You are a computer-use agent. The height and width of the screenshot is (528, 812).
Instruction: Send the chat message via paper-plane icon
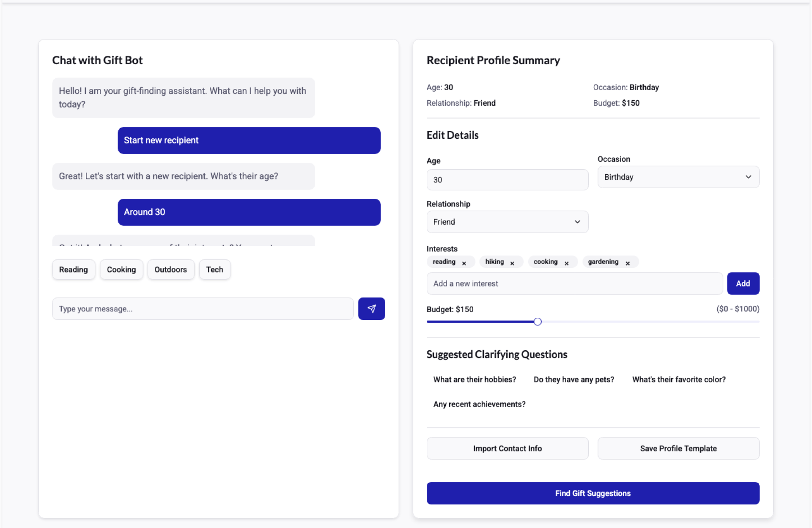click(x=371, y=309)
